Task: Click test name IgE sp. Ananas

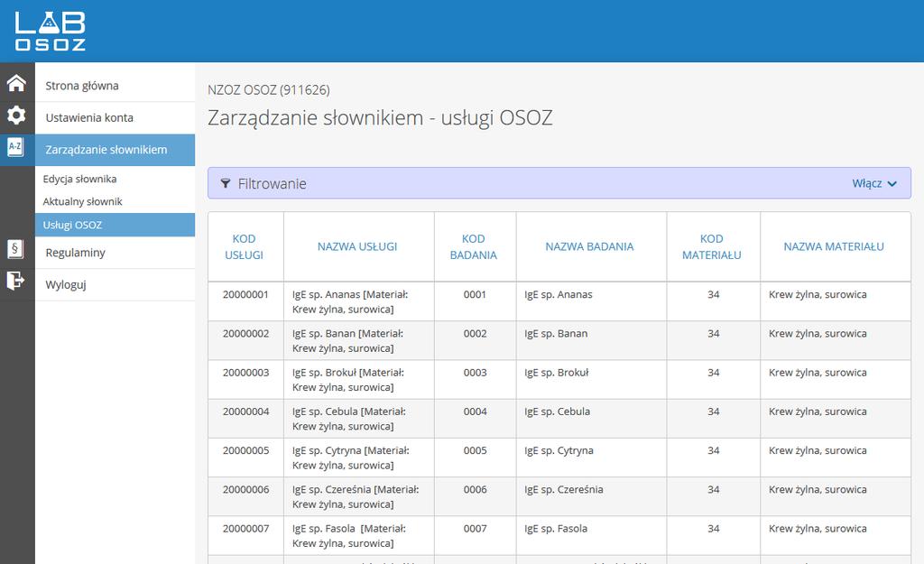Action: (x=558, y=295)
